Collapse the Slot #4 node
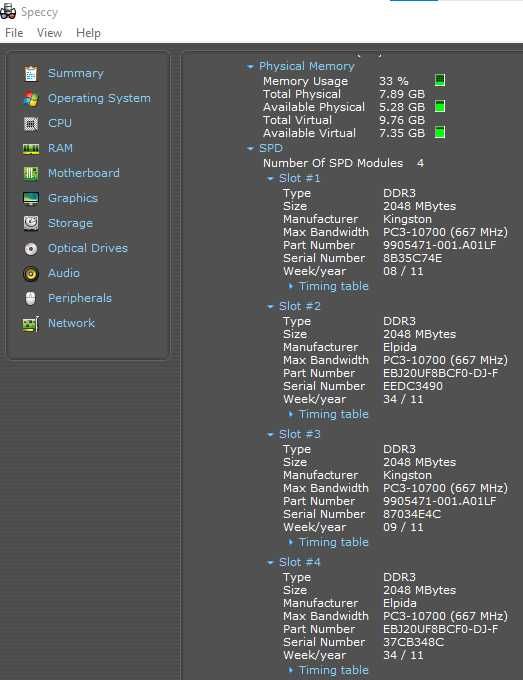Screen dimensions: 523x680 coord(270,562)
